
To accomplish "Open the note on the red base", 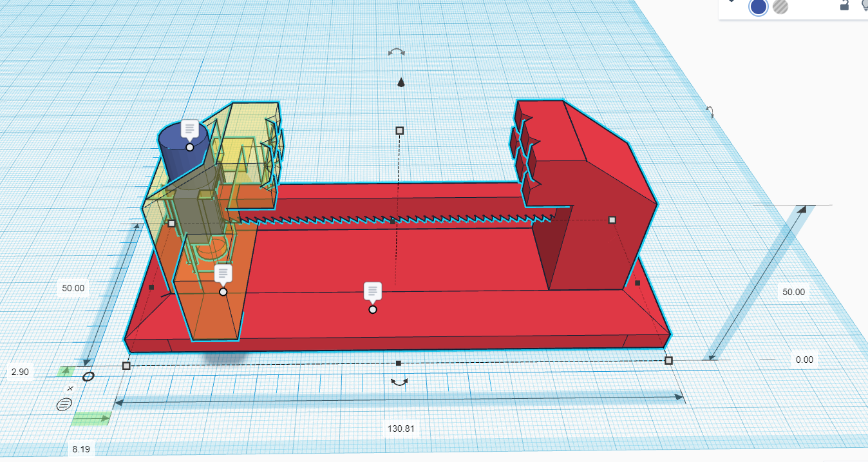I will [372, 293].
